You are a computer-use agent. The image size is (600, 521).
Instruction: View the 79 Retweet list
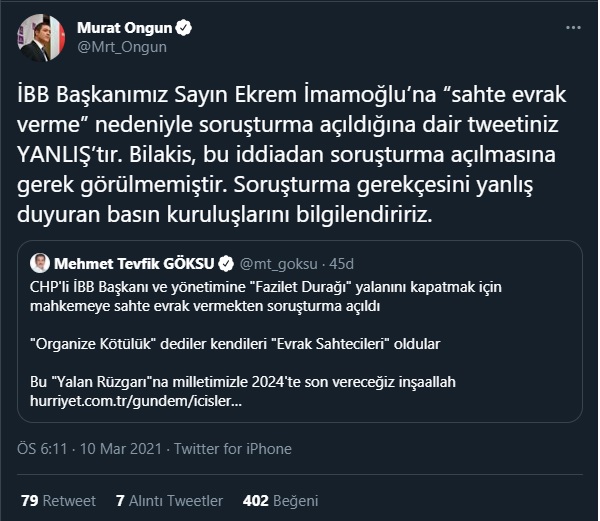point(58,500)
